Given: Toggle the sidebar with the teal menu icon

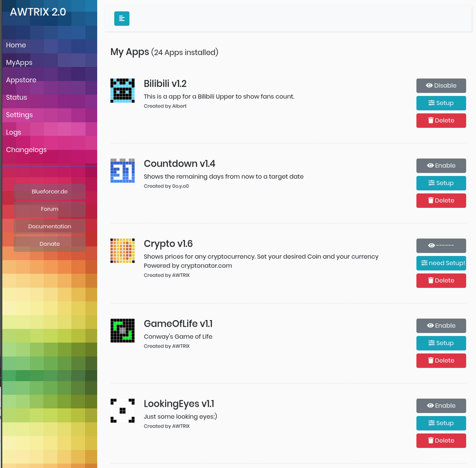Looking at the screenshot, I should coord(122,19).
